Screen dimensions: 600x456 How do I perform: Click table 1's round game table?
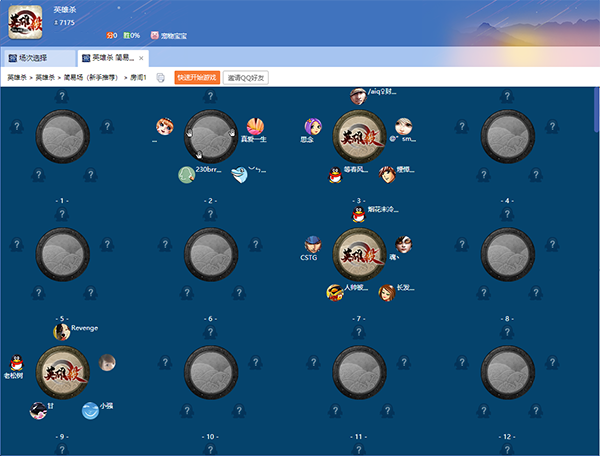(x=63, y=137)
